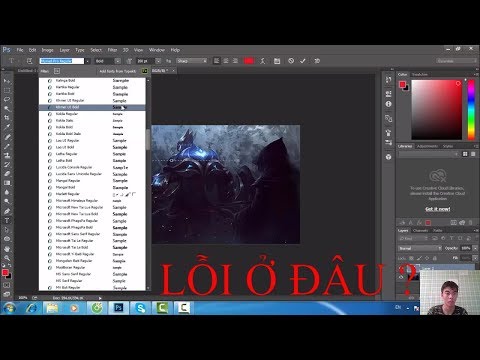This screenshot has height=360, width=480.
Task: Open Photoshop from the Windows taskbar
Action: click(x=119, y=308)
